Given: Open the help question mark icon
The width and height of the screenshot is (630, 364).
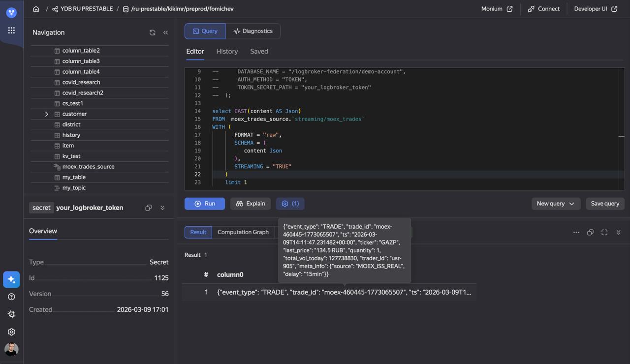Looking at the screenshot, I should 11,297.
